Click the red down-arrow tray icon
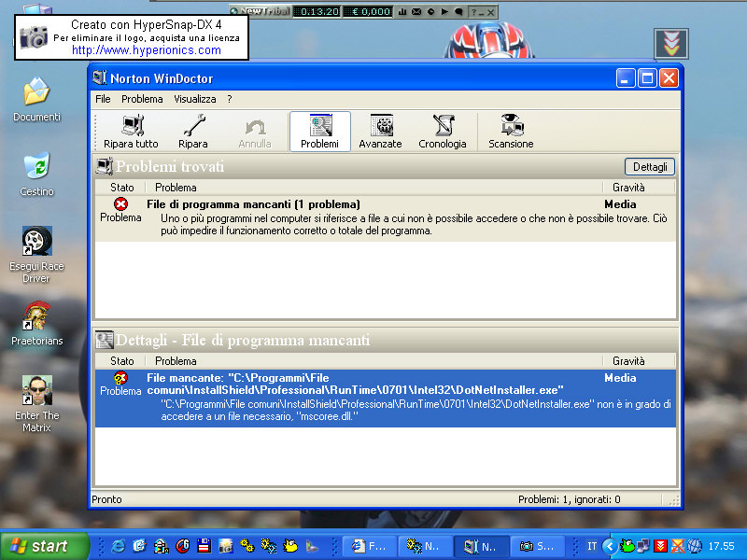Image resolution: width=747 pixels, height=560 pixels. [660, 546]
